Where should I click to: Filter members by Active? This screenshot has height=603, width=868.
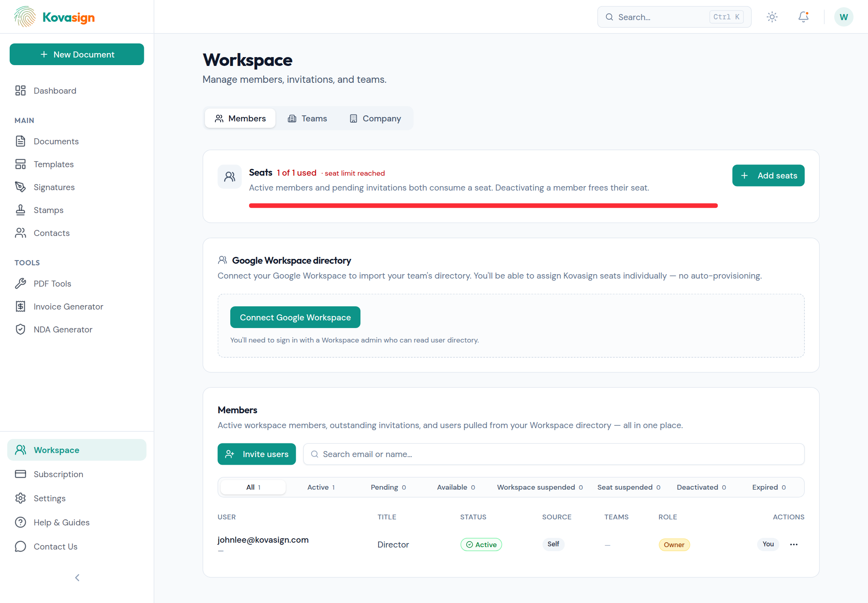321,487
